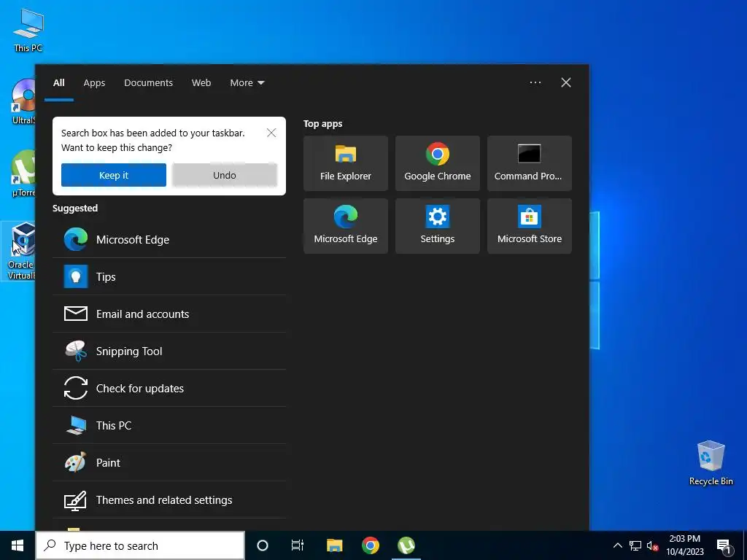The width and height of the screenshot is (747, 560).
Task: Click the taskbar clock showing 2:03 PM
Action: [684, 545]
